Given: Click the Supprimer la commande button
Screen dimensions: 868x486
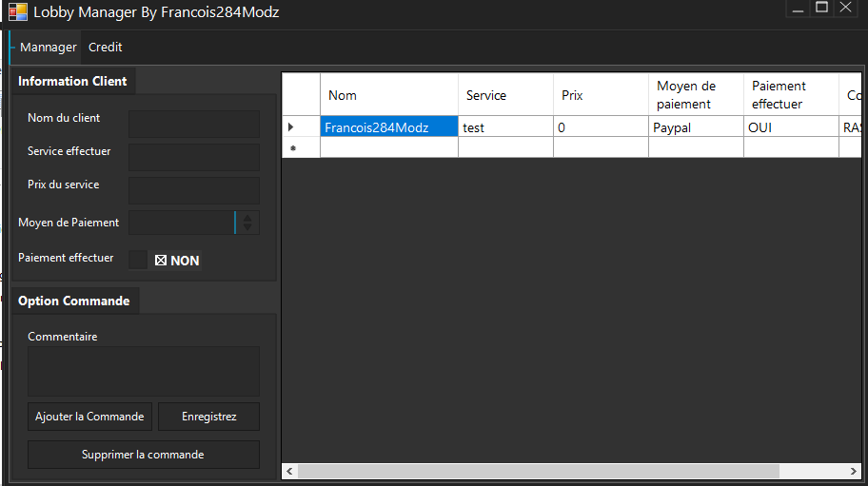Looking at the screenshot, I should pos(144,455).
